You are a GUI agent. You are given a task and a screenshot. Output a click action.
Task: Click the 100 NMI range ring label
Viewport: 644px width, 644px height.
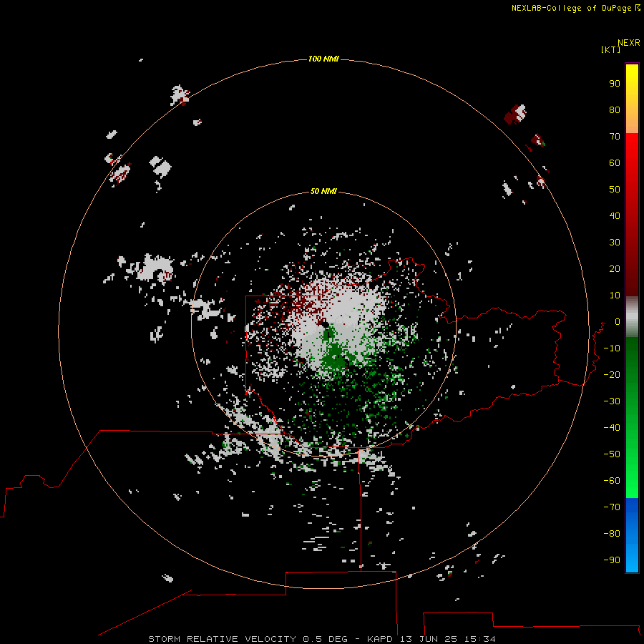coord(323,59)
